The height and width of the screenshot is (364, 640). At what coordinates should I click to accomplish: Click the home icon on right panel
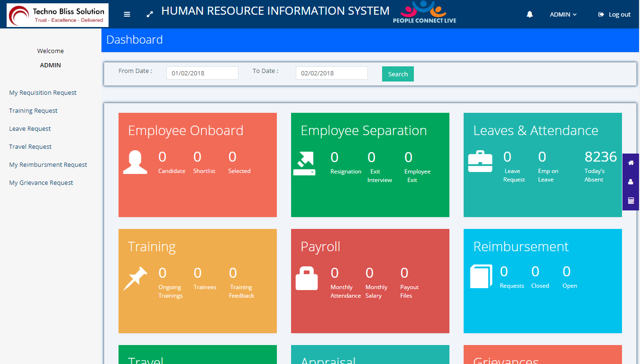pyautogui.click(x=631, y=163)
